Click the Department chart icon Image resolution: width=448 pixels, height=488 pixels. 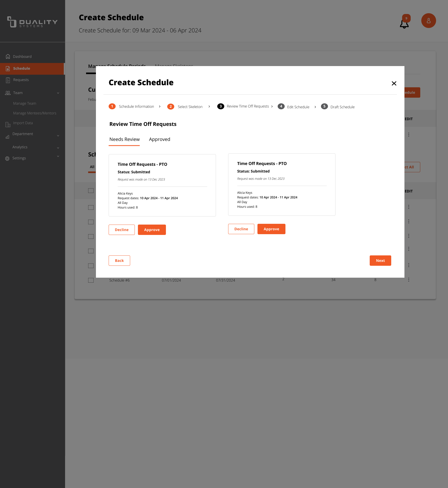coord(8,137)
